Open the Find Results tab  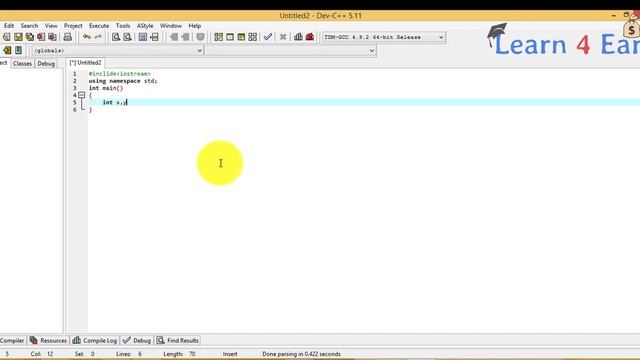tap(177, 340)
